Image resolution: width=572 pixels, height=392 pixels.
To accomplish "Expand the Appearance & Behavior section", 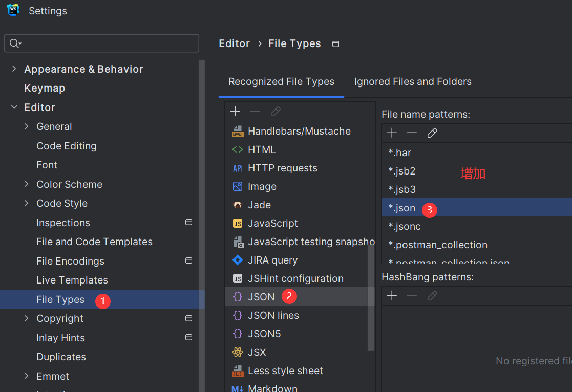I will tap(14, 69).
